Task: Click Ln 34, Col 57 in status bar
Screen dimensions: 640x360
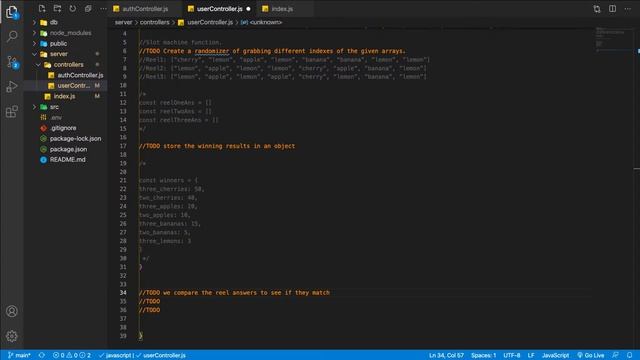Action: 446,355
